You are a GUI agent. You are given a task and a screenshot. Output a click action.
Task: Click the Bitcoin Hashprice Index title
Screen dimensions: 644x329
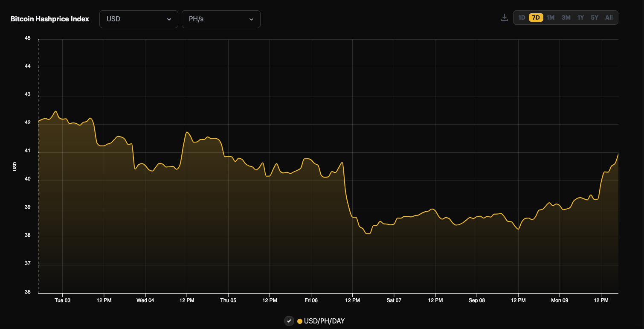click(x=50, y=19)
